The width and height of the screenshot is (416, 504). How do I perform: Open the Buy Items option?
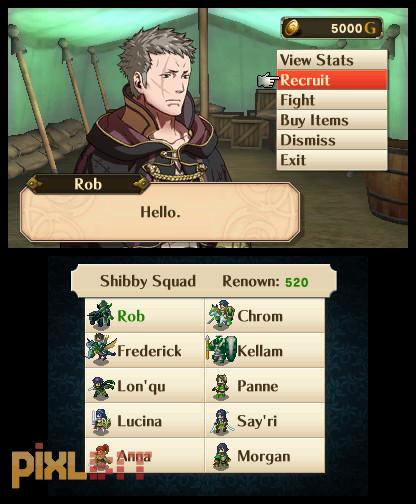(332, 120)
